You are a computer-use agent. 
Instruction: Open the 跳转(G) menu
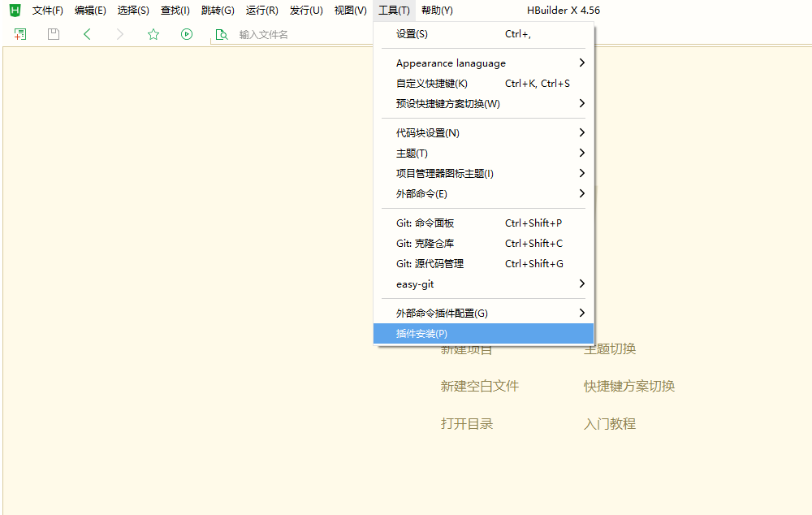tap(218, 11)
